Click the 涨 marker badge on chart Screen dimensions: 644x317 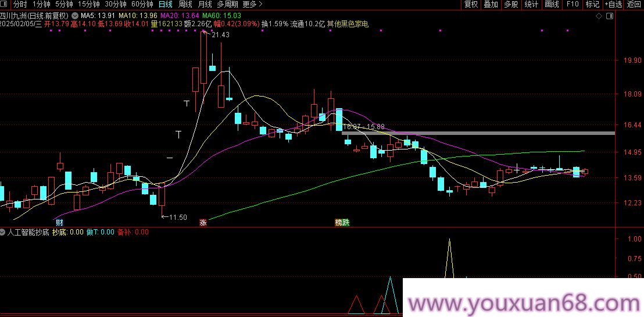point(203,223)
